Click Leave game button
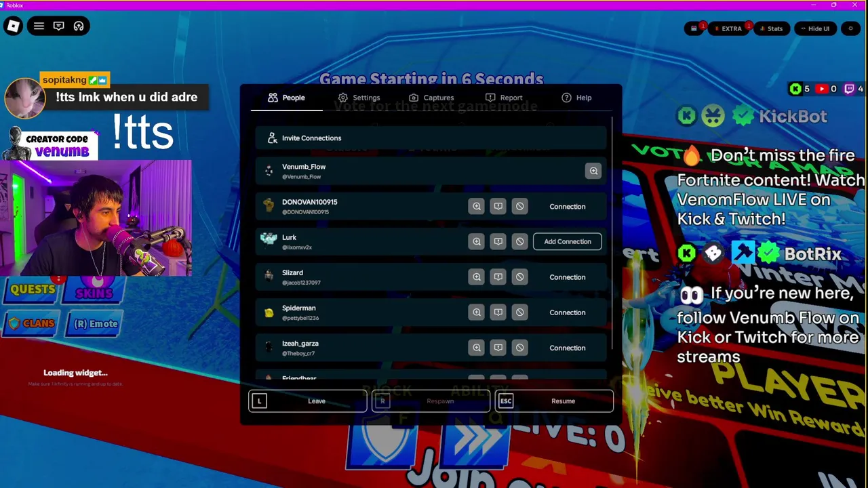This screenshot has height=488, width=868. pyautogui.click(x=308, y=401)
